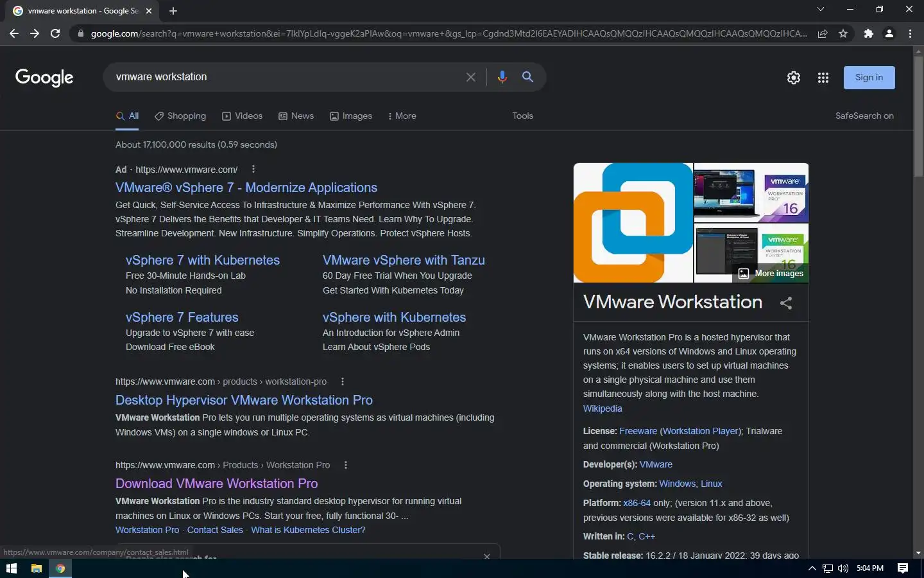Submit search with magnifier icon
The image size is (924, 578).
527,77
